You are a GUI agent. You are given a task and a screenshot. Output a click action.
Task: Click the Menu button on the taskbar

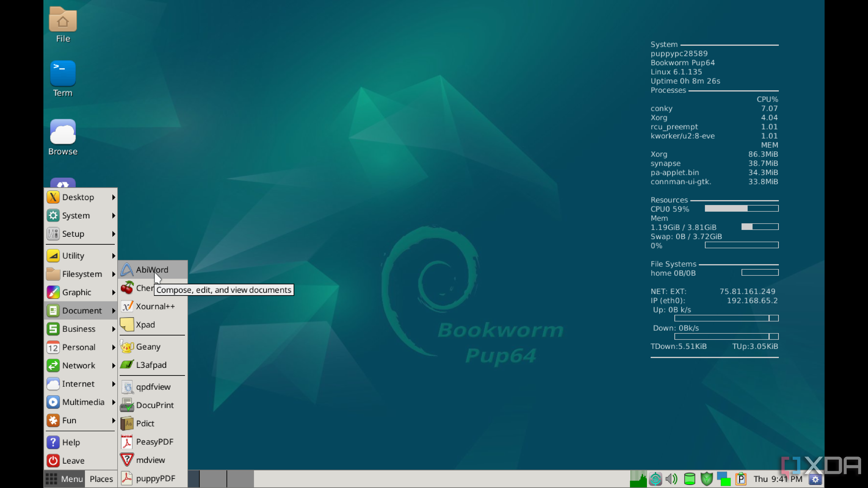pos(64,479)
